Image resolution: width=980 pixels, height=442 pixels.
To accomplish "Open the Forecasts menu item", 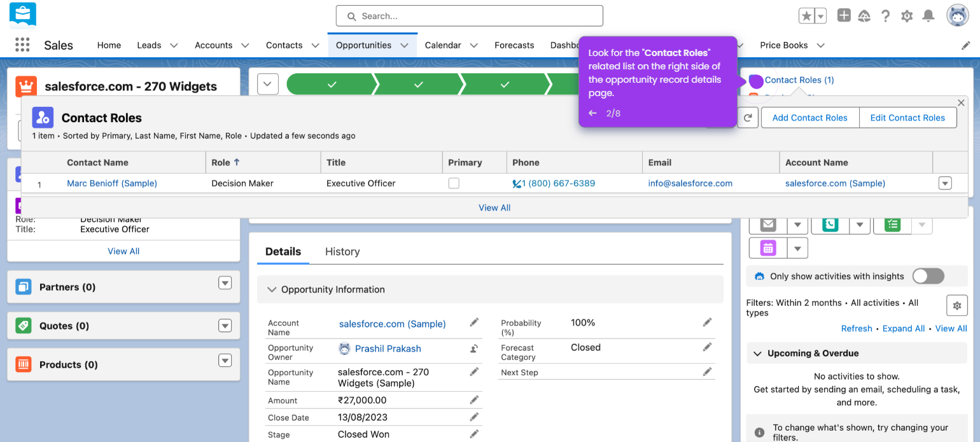I will (x=514, y=45).
